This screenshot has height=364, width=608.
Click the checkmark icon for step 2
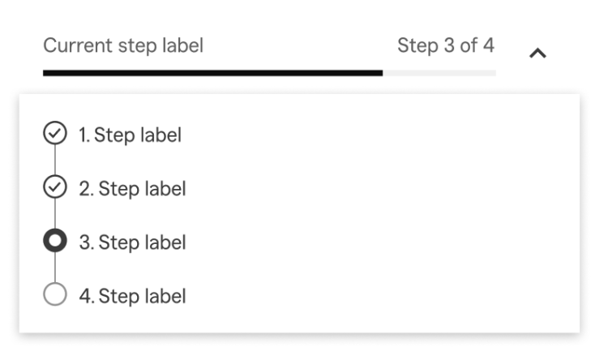pyautogui.click(x=54, y=188)
